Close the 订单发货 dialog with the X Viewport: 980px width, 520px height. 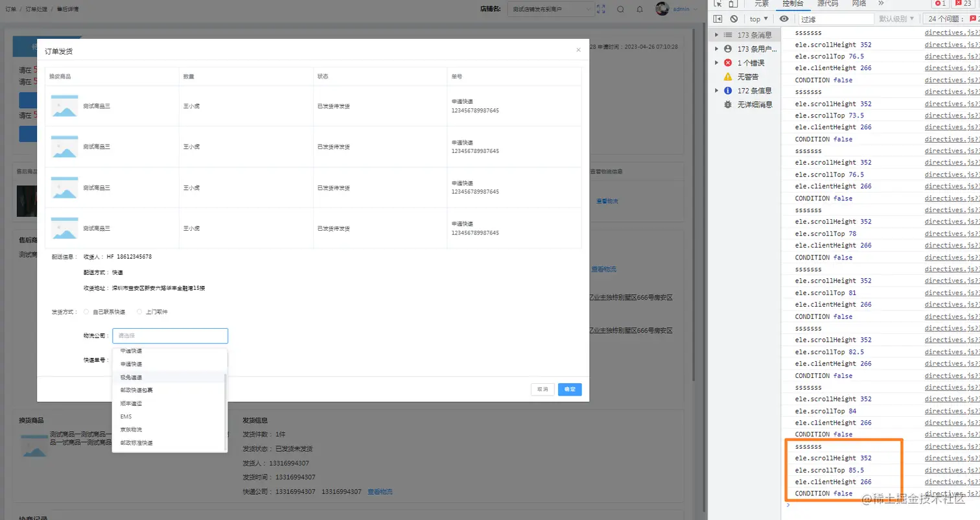pos(578,50)
